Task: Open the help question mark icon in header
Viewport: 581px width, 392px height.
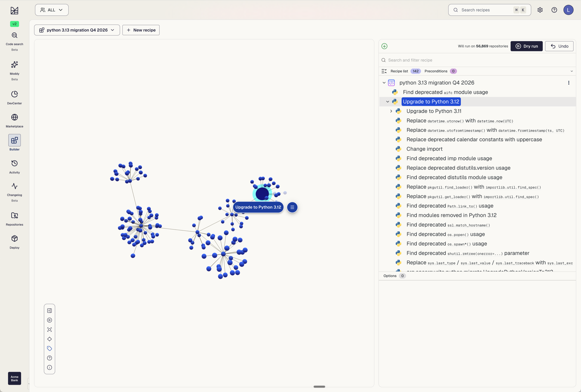Action: click(554, 10)
